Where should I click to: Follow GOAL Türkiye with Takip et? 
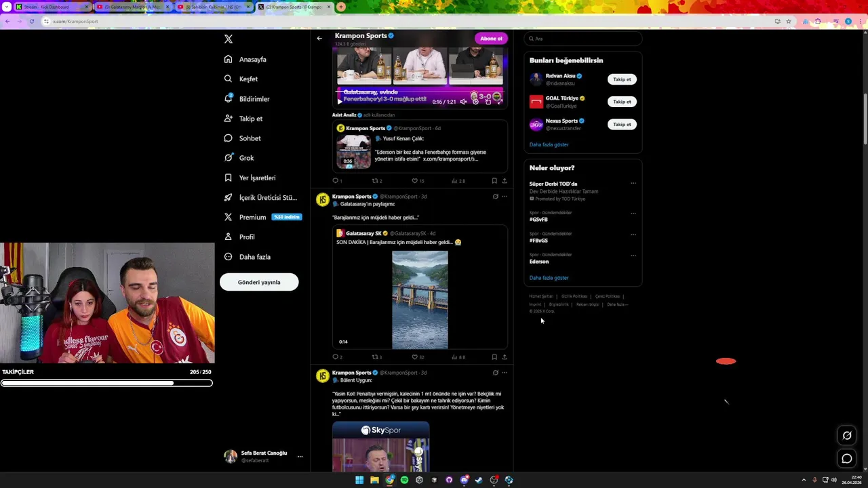622,102
